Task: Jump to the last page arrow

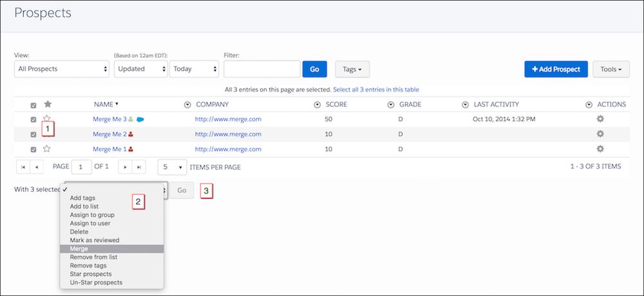Action: (x=138, y=166)
